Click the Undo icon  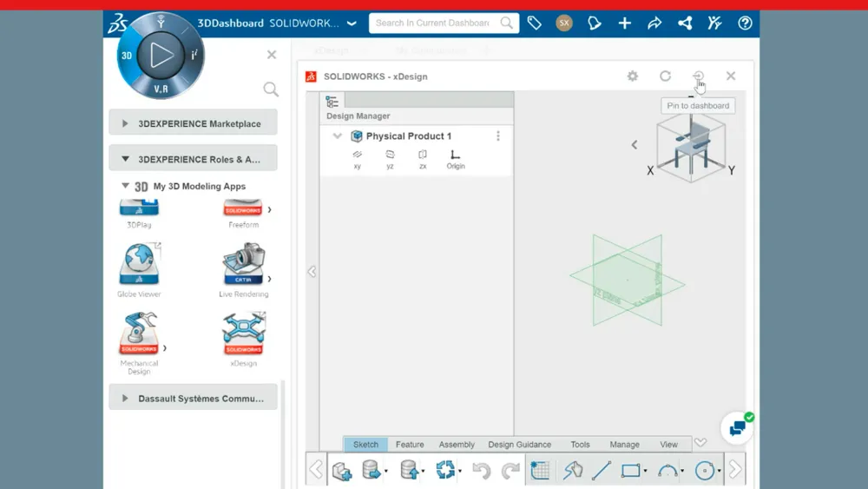[481, 470]
